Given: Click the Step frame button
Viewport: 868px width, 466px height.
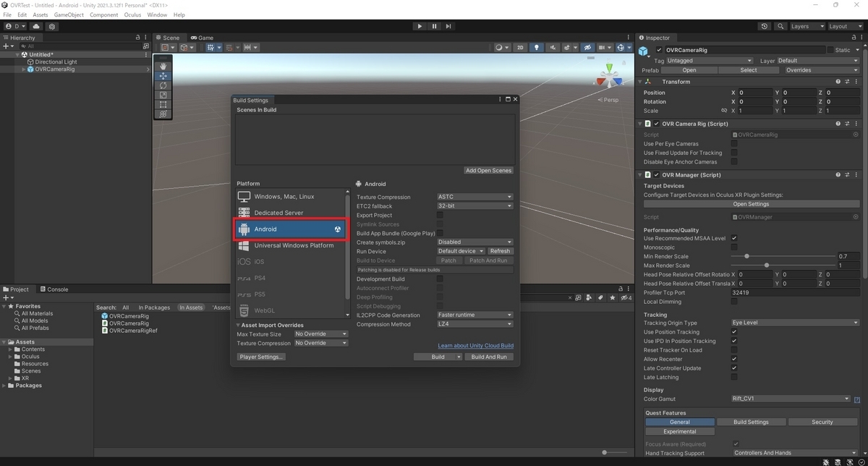Looking at the screenshot, I should coord(448,26).
